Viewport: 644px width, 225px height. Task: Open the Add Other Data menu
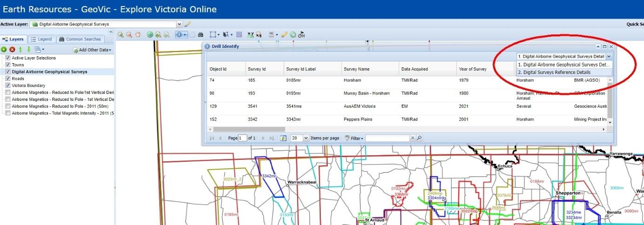92,50
